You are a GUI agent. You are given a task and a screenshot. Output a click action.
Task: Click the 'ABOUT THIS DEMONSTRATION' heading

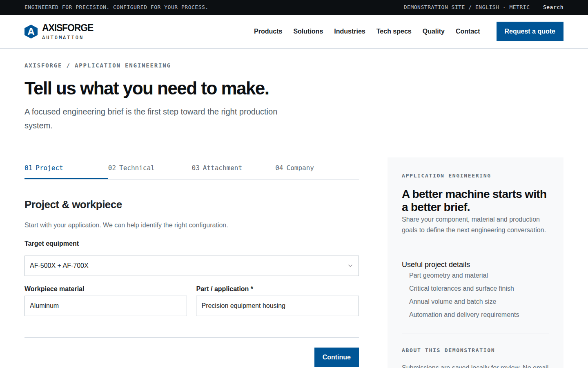point(448,350)
